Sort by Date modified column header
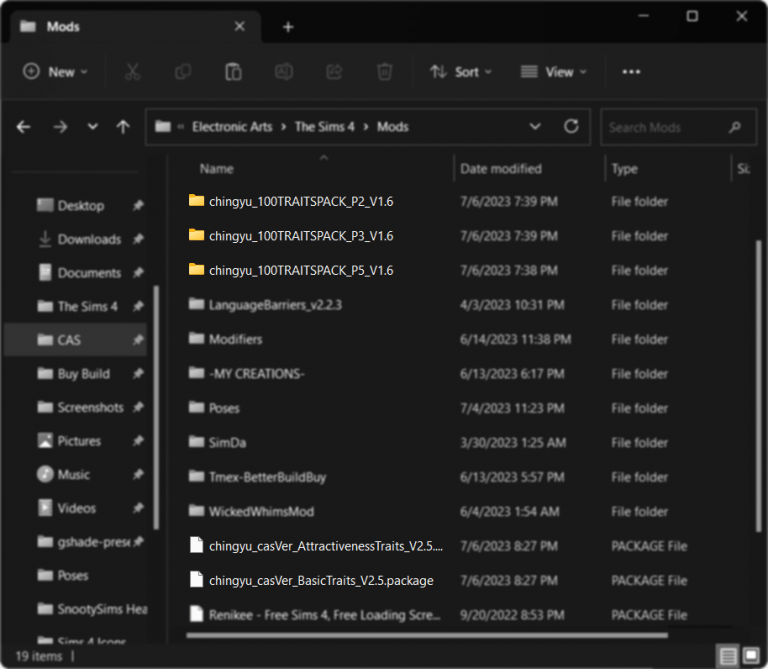 point(501,169)
